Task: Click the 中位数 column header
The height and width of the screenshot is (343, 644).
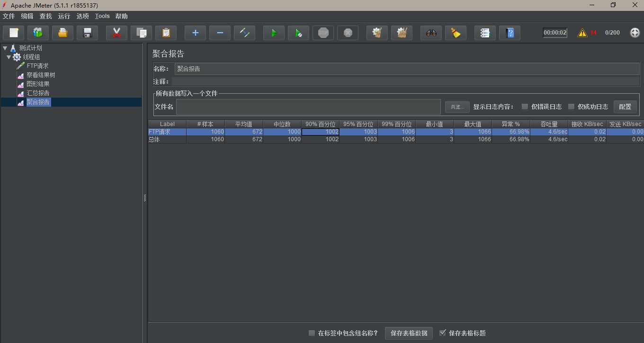Action: tap(282, 124)
